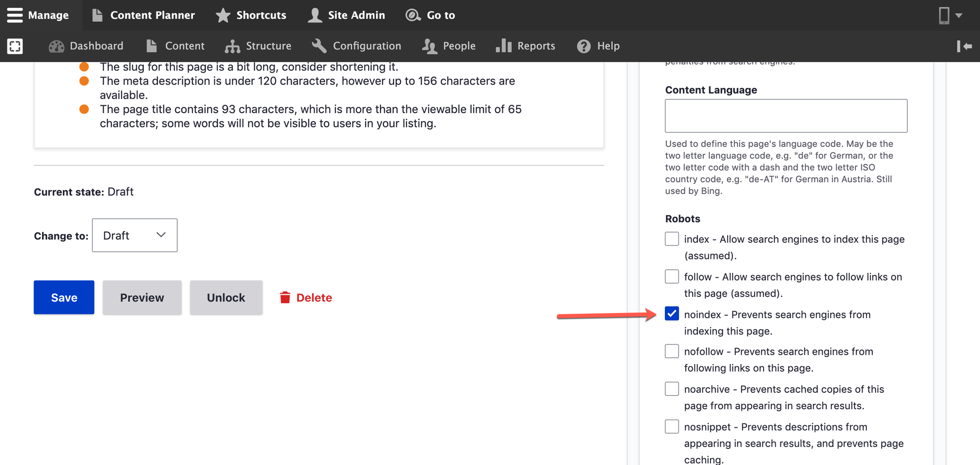Image resolution: width=980 pixels, height=465 pixels.
Task: Collapse the toolbar with orientation arrow
Action: (964, 46)
